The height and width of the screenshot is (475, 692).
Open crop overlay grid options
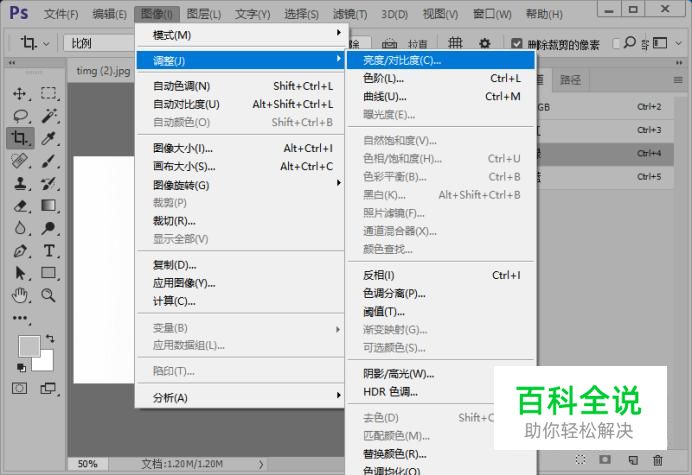click(455, 43)
